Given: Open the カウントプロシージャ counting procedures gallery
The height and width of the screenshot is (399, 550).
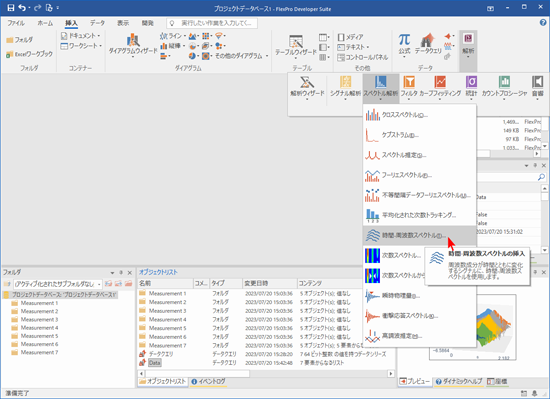Looking at the screenshot, I should 504,87.
